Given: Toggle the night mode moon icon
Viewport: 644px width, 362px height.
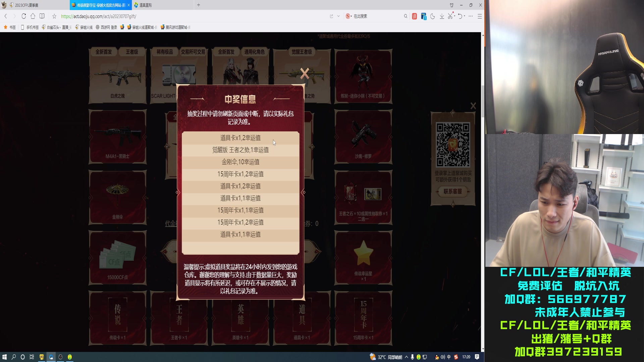Looking at the screenshot, I should point(433,16).
